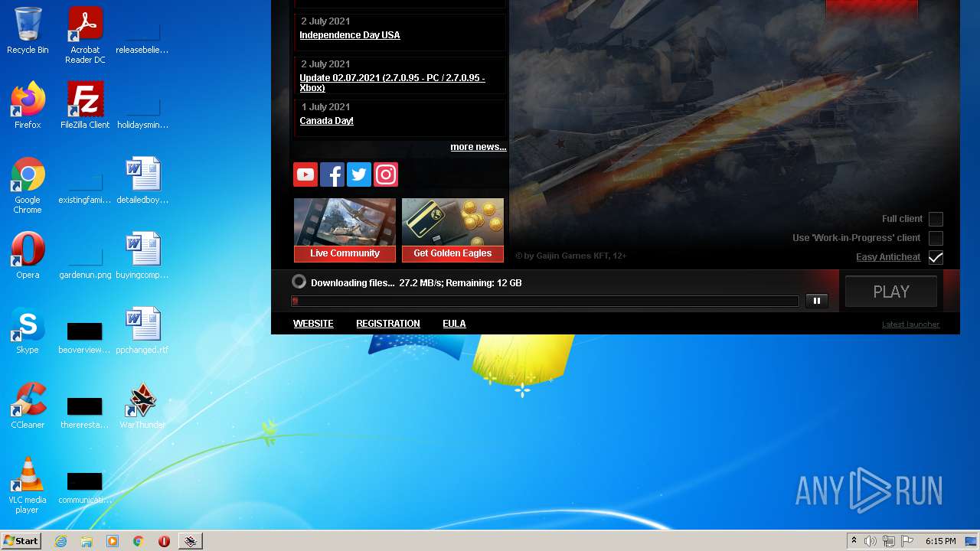This screenshot has width=980, height=551.
Task: Open Windows Media Player taskbar icon
Action: pos(113,541)
